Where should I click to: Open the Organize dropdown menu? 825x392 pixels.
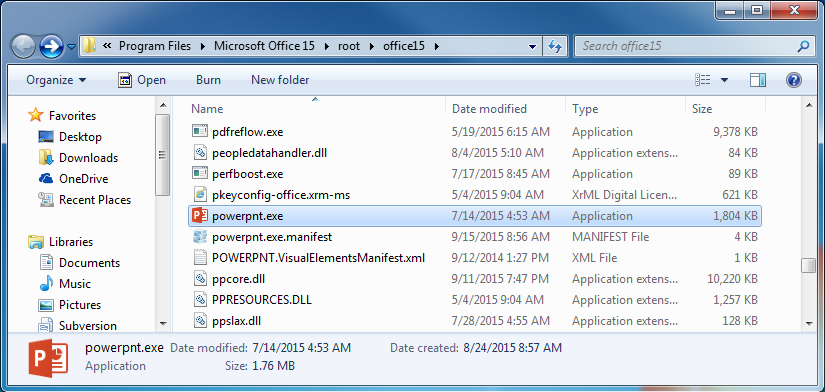point(56,80)
